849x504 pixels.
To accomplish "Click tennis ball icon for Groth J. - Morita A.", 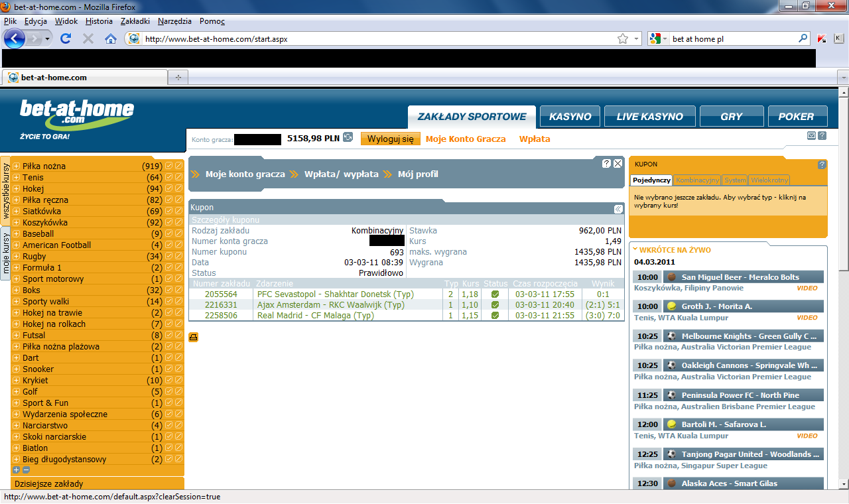I will click(671, 306).
